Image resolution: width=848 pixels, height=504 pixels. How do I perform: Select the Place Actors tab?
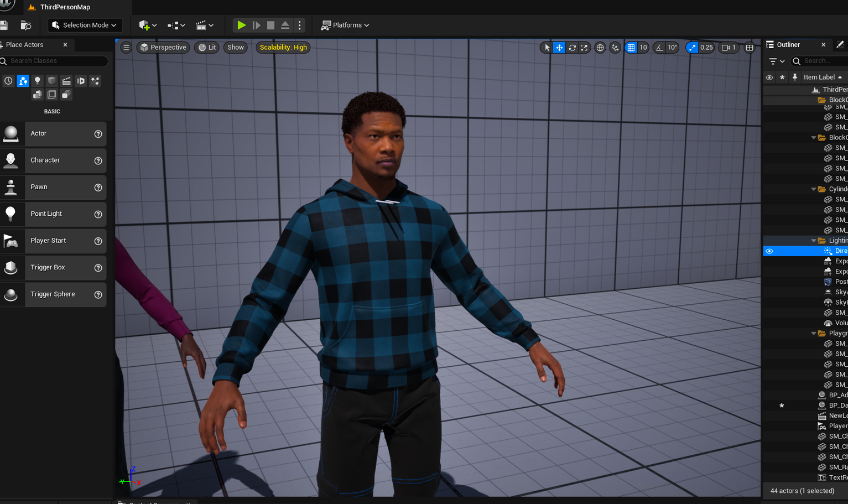click(24, 45)
